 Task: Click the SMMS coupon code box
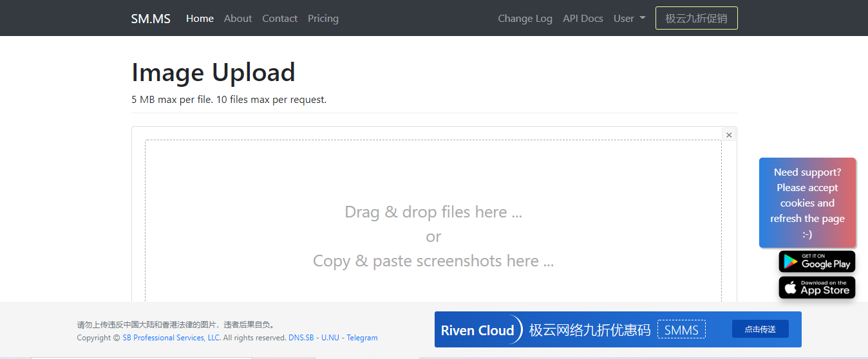point(681,330)
